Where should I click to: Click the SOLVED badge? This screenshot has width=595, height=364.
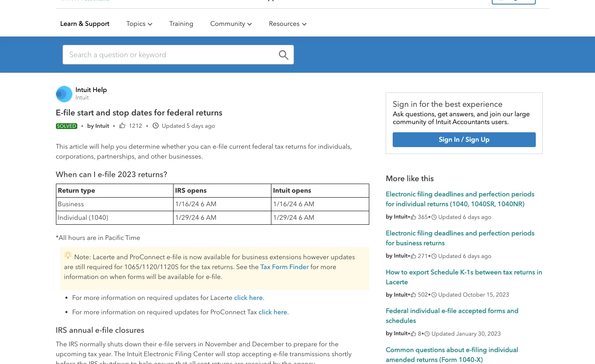click(x=67, y=126)
